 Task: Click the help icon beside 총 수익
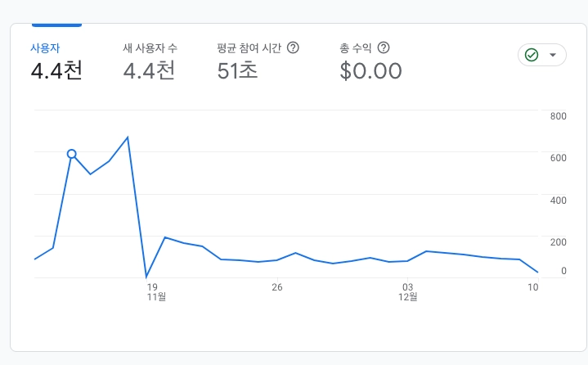(384, 48)
